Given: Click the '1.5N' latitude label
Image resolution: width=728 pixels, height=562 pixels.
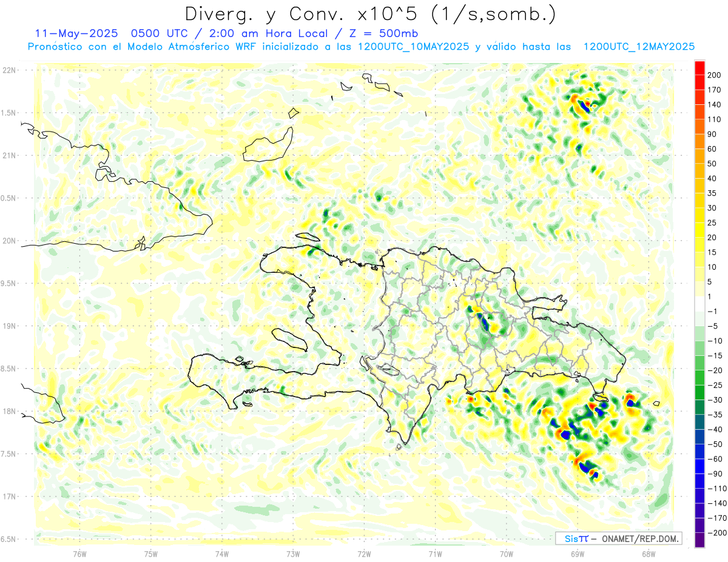Looking at the screenshot, I should 9,113.
